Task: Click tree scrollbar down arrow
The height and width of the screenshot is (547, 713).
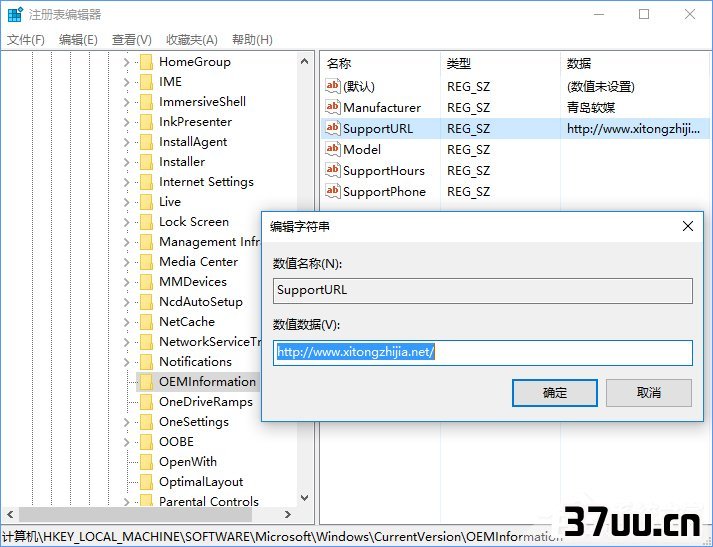Action: 305,498
